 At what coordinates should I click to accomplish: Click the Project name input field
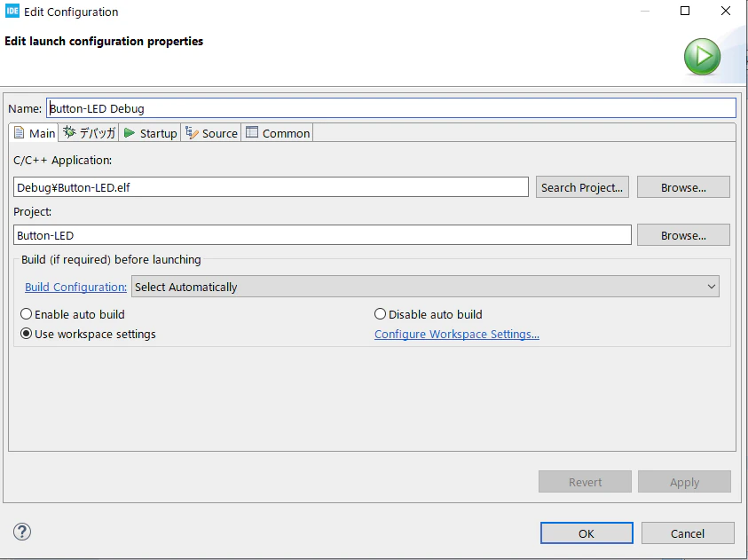pos(322,235)
